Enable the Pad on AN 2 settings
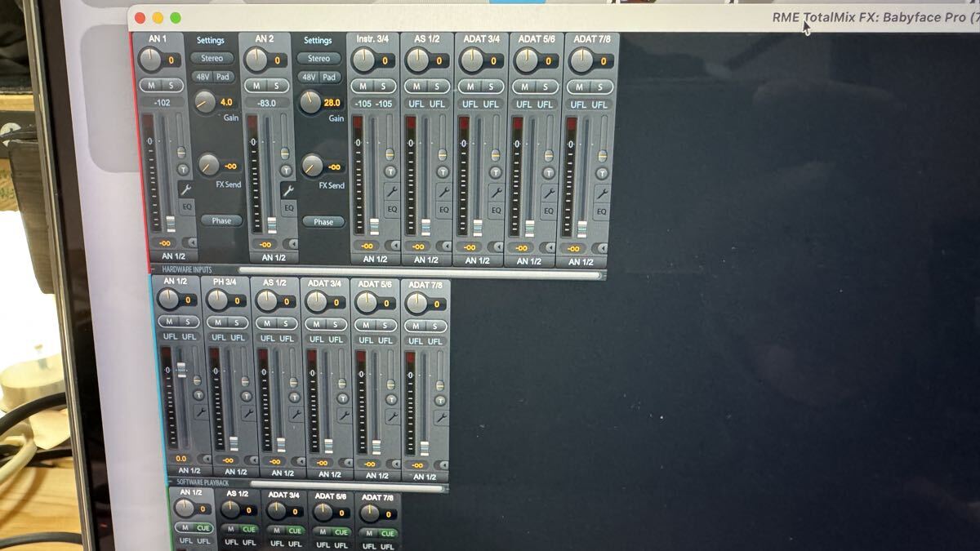Image resolution: width=980 pixels, height=551 pixels. 329,78
